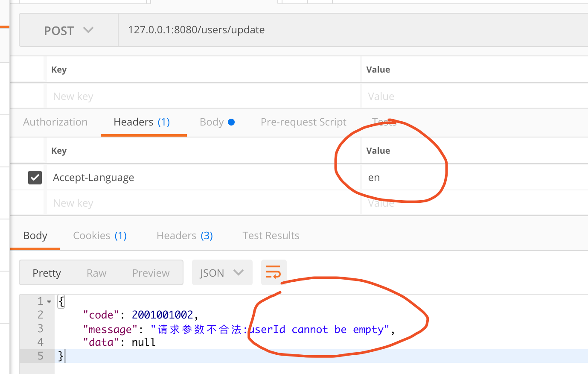Click the "data": null line
Image resolution: width=588 pixels, height=374 pixels.
point(119,342)
